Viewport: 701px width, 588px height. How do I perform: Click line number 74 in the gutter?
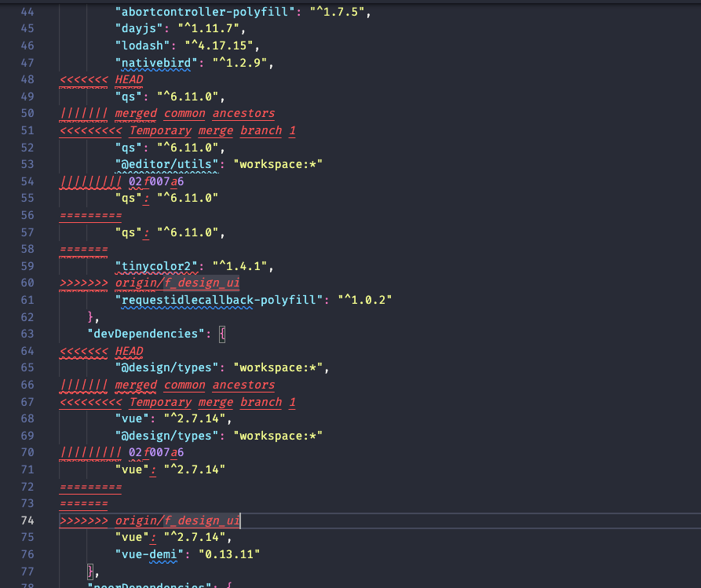[x=27, y=520]
